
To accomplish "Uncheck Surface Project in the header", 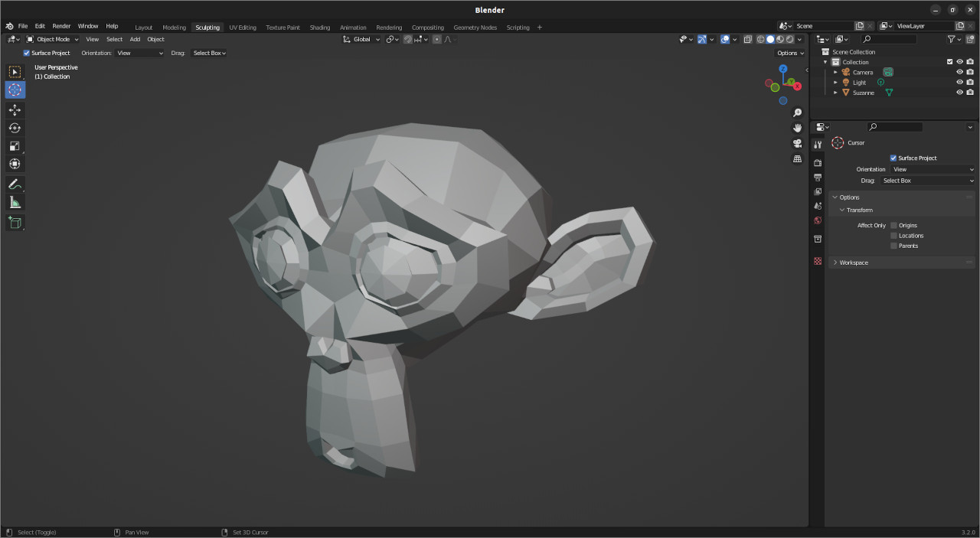I will pyautogui.click(x=27, y=53).
